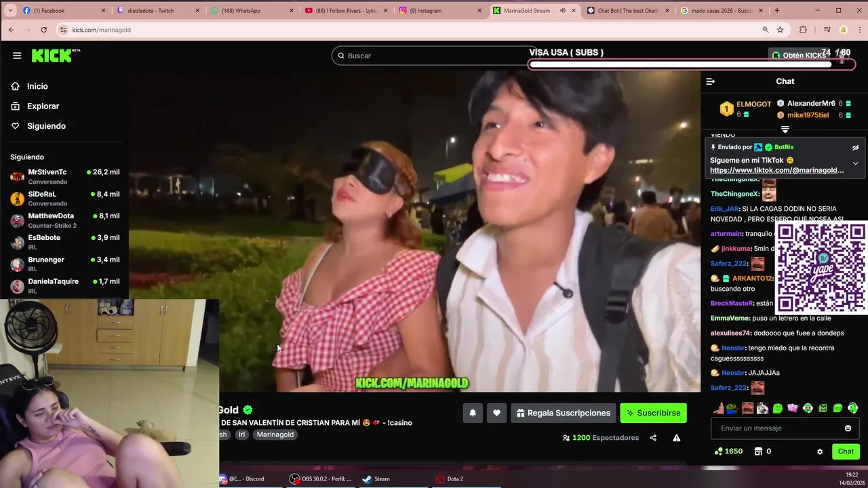Collapse the chat panel with the arrow icon

[x=711, y=81]
